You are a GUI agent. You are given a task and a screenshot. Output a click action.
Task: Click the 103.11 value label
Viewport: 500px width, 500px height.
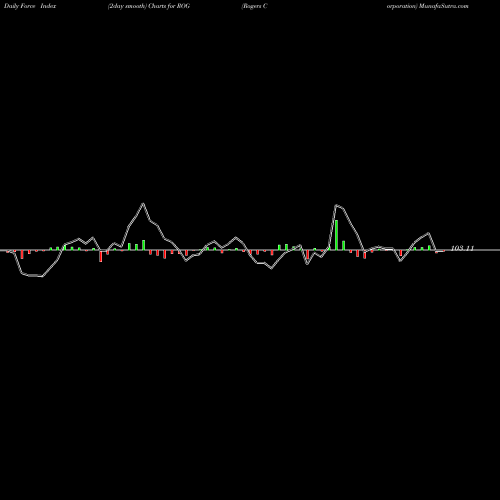(x=462, y=248)
